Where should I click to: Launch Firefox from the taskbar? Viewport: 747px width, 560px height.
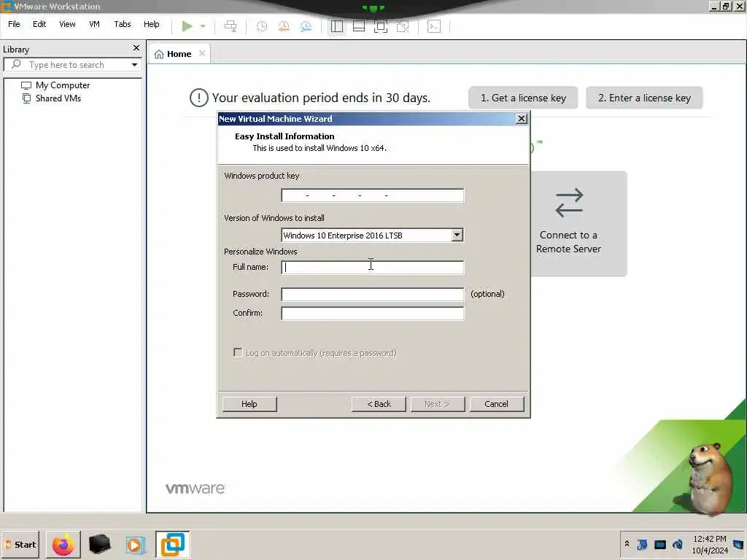click(63, 545)
